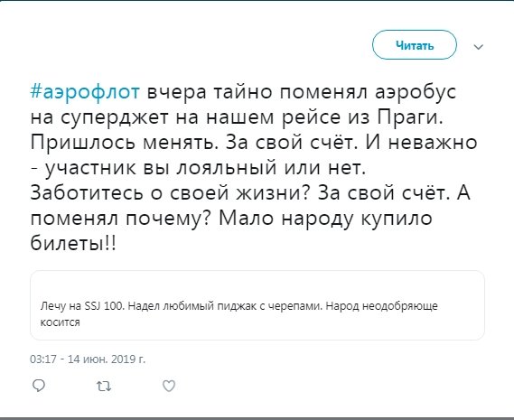Click the phrase 'вчера тайно поменял аэробус'
The image size is (514, 420).
point(301,92)
